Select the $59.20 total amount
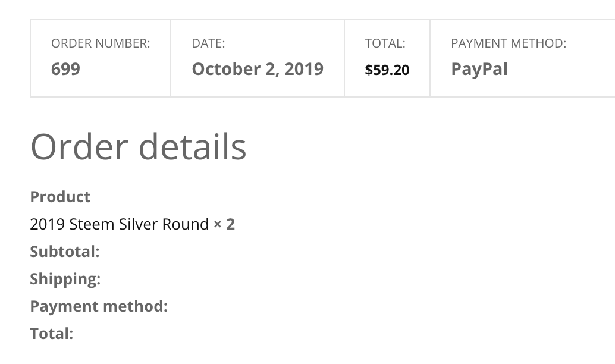Screen dimensions: 615x364 pyautogui.click(x=387, y=70)
